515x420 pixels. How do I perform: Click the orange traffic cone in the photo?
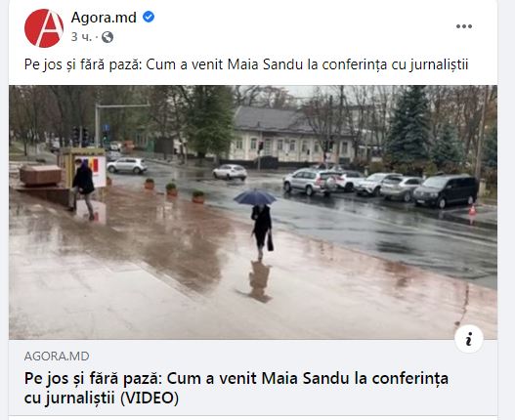tap(472, 210)
